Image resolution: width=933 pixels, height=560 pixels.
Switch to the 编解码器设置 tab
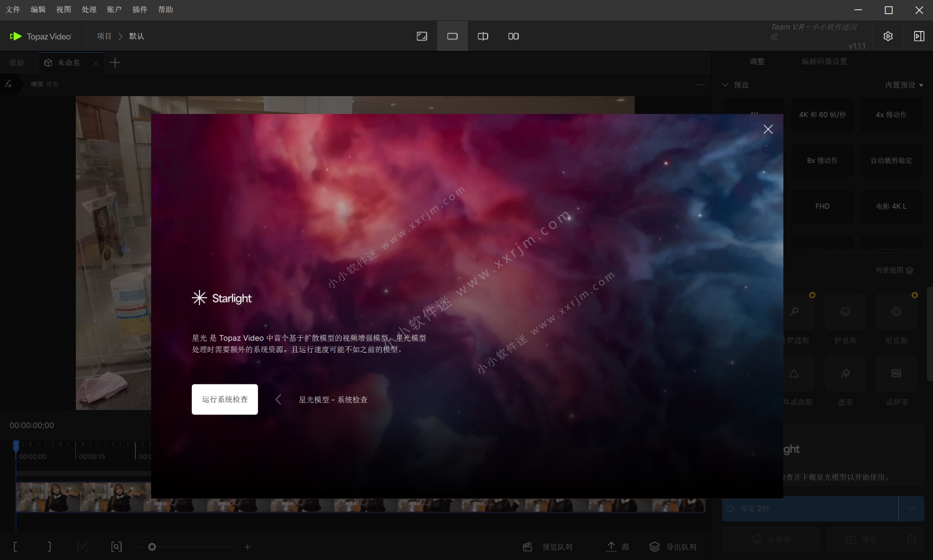coord(824,61)
